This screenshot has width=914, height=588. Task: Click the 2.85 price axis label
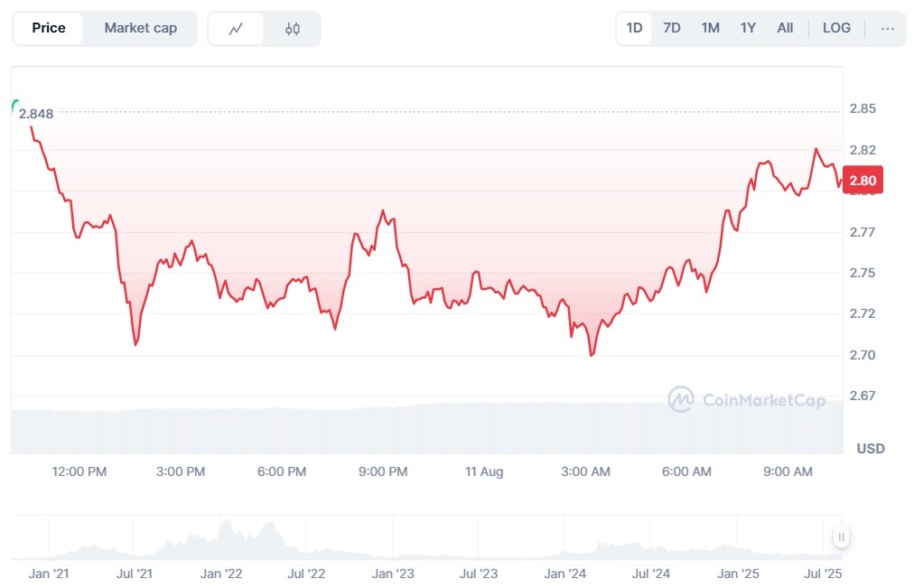click(863, 109)
